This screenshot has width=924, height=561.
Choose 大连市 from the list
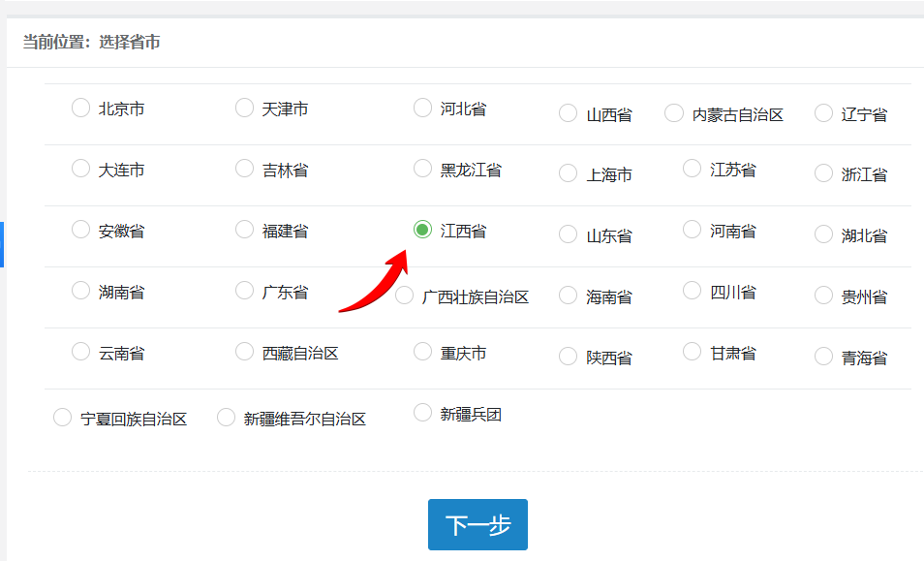point(80,168)
